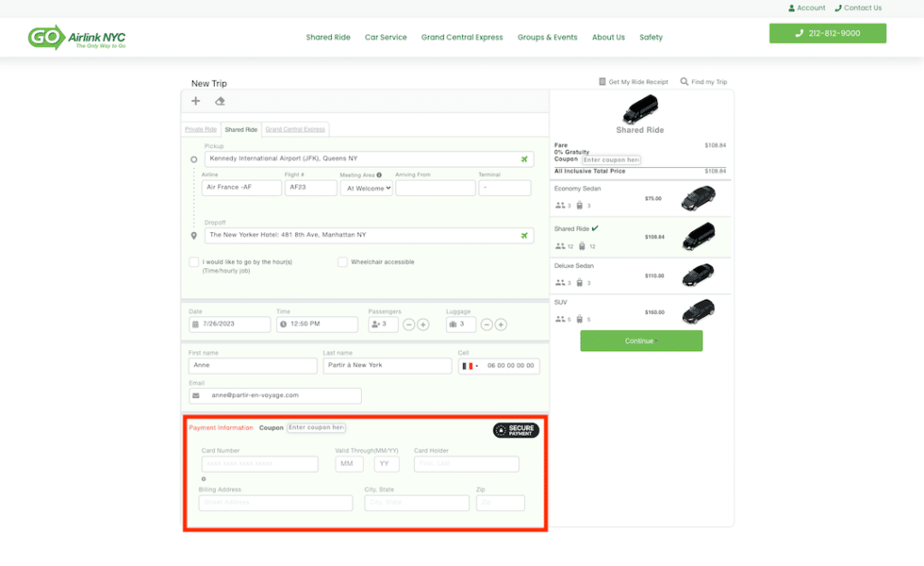Click the green Continue button

click(x=641, y=341)
